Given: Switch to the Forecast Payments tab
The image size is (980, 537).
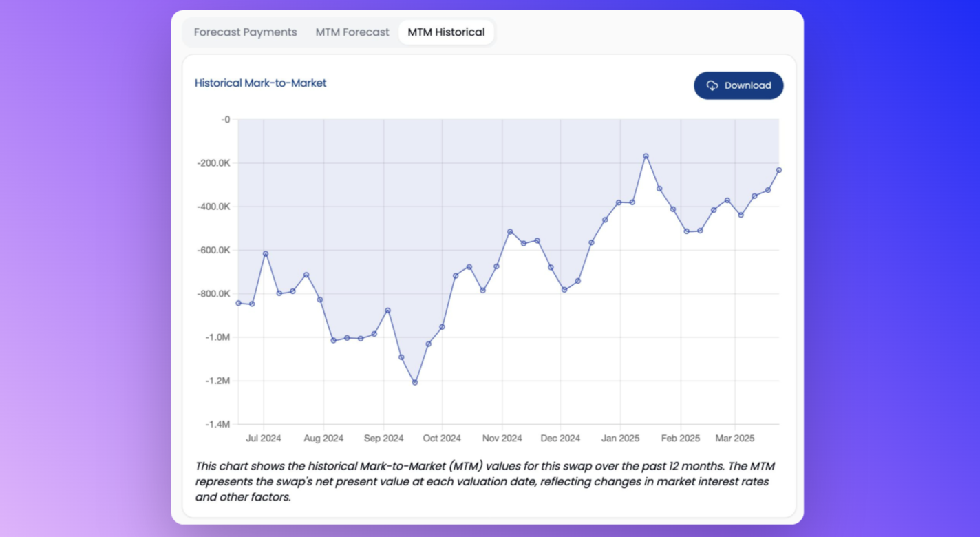Looking at the screenshot, I should (245, 32).
